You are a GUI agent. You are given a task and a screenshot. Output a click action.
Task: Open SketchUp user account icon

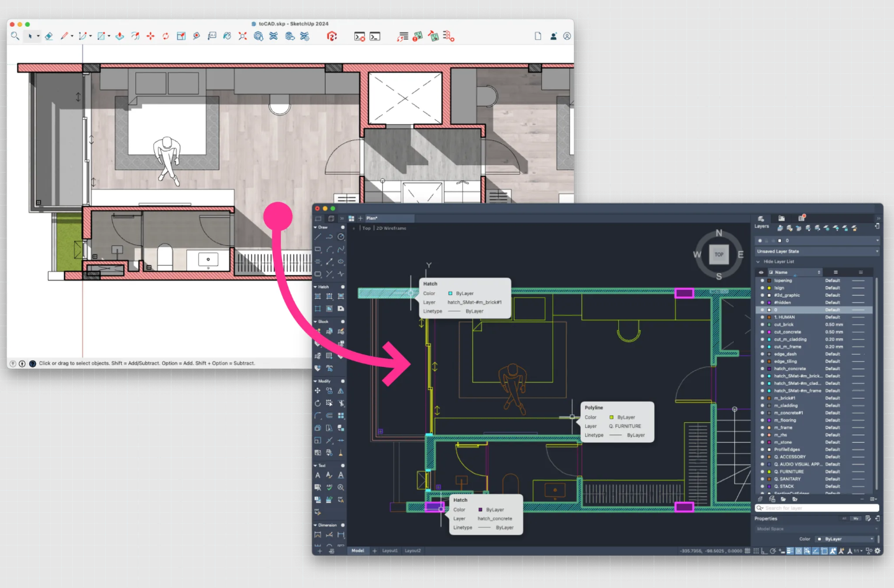(567, 37)
